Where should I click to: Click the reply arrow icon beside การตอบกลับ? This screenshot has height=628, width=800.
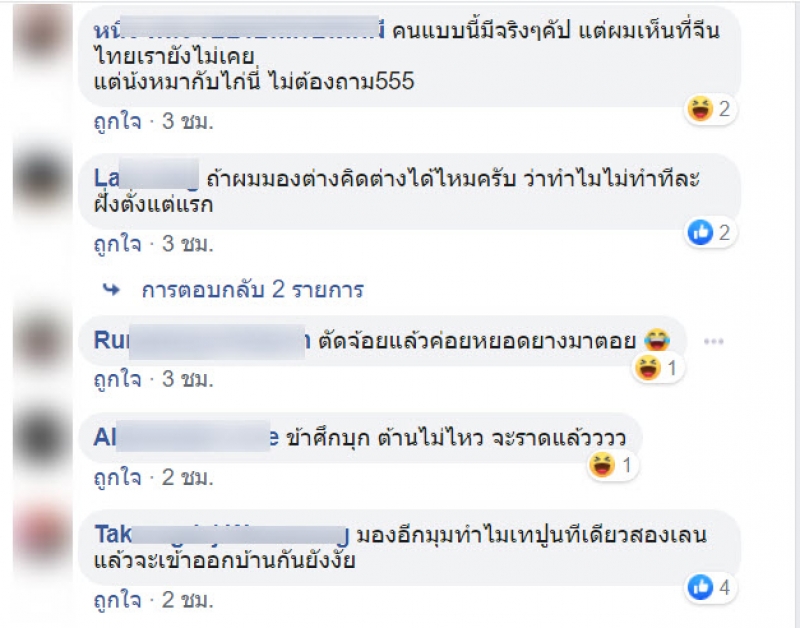[111, 290]
